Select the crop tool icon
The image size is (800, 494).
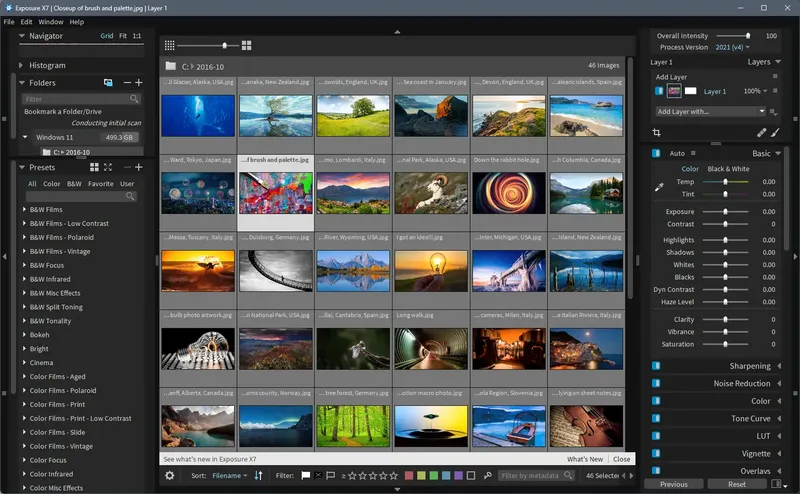657,133
